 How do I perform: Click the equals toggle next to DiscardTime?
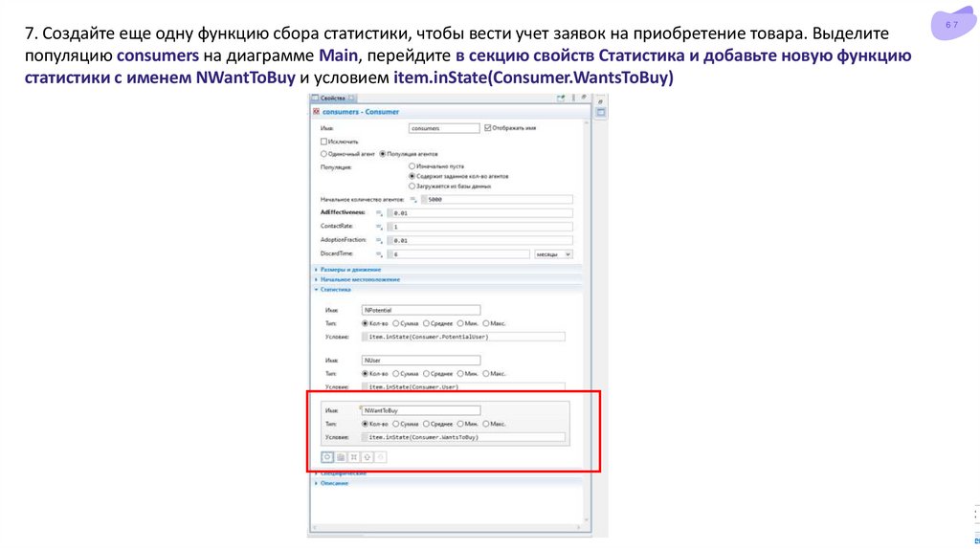pyautogui.click(x=379, y=254)
